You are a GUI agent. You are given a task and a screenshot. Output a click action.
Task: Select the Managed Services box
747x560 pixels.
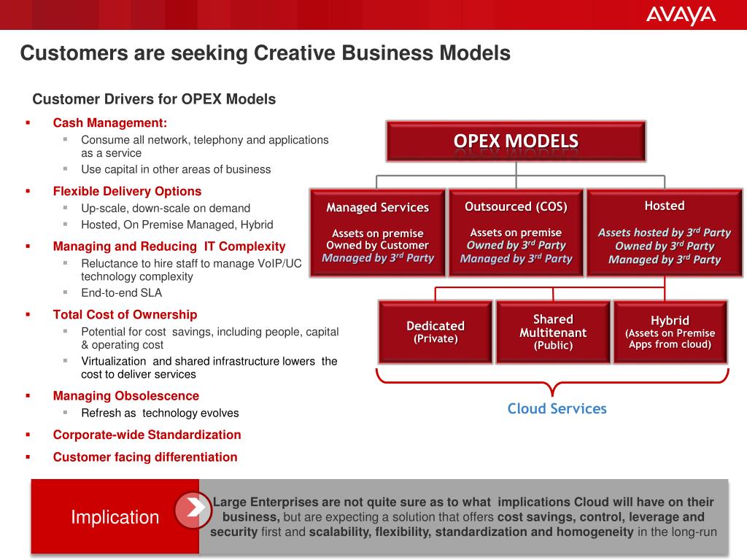[377, 233]
